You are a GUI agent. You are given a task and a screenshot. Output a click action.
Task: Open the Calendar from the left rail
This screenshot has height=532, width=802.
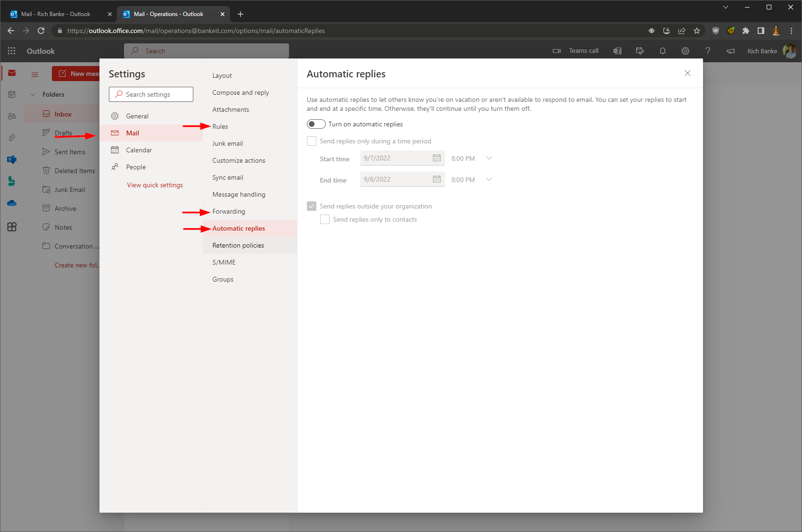(x=11, y=94)
